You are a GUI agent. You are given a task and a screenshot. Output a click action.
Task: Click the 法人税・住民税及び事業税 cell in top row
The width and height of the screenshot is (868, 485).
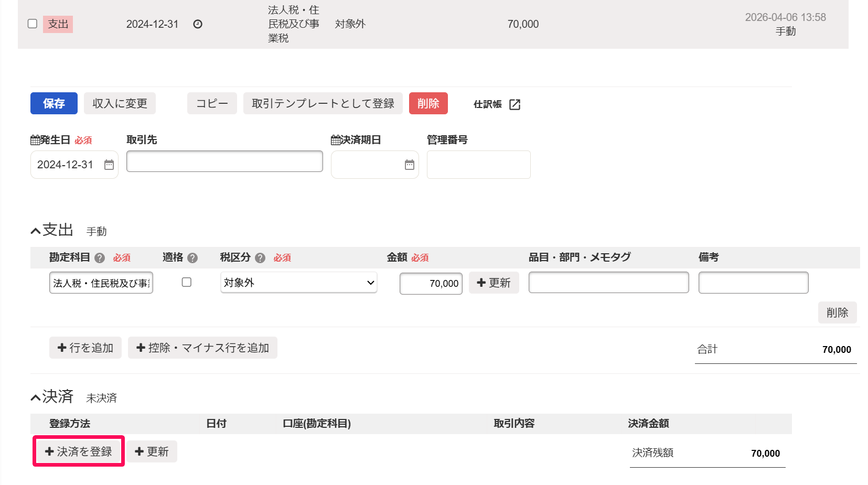[294, 24]
